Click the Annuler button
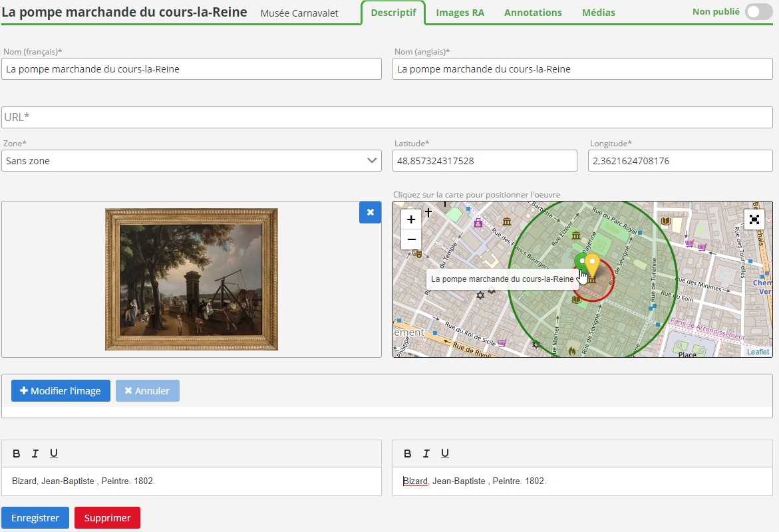 point(148,391)
